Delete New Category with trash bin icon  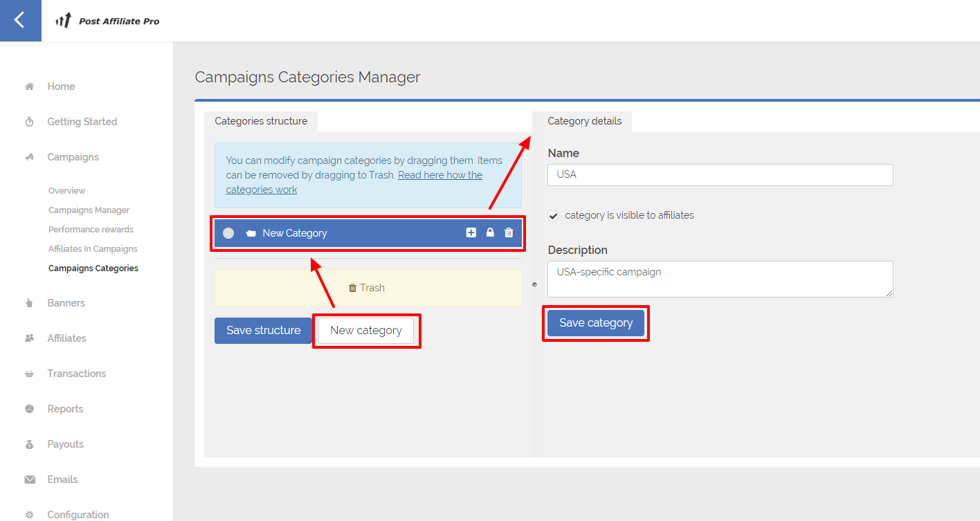tap(509, 233)
